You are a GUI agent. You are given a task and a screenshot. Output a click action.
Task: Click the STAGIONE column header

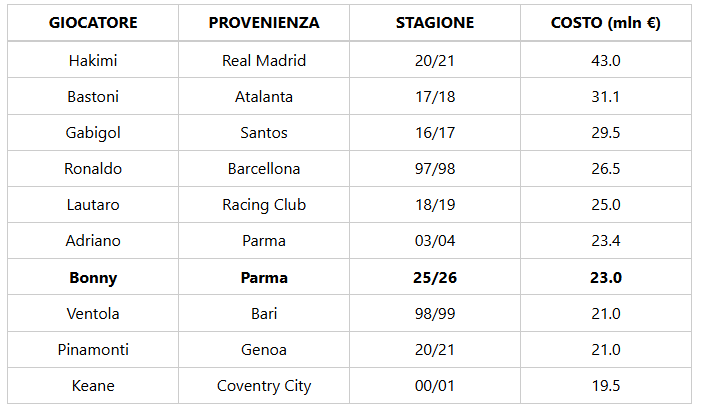[435, 23]
